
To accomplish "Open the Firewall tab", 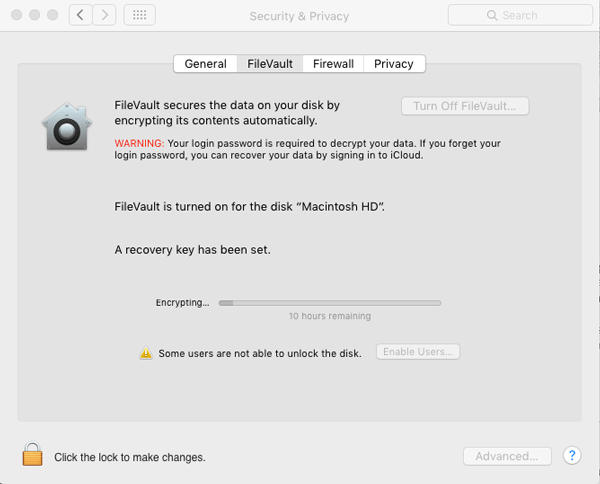I will coord(333,64).
